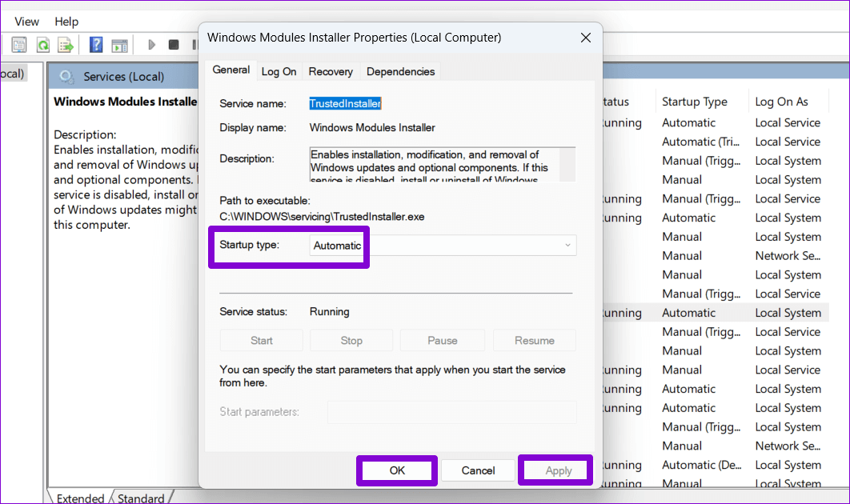This screenshot has height=504, width=850.
Task: Switch to the Extended view tab
Action: (80, 498)
